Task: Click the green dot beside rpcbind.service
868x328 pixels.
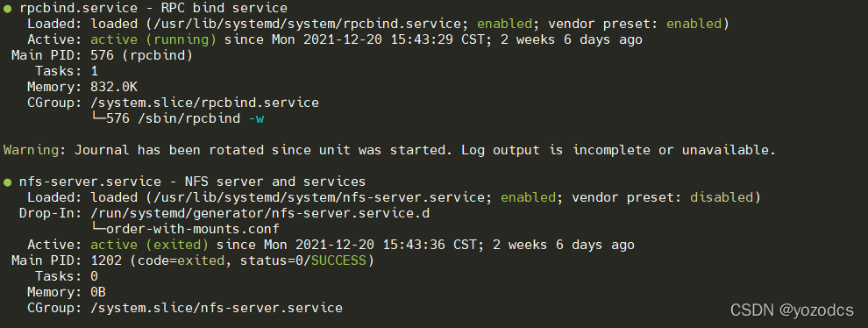Action: (7, 8)
